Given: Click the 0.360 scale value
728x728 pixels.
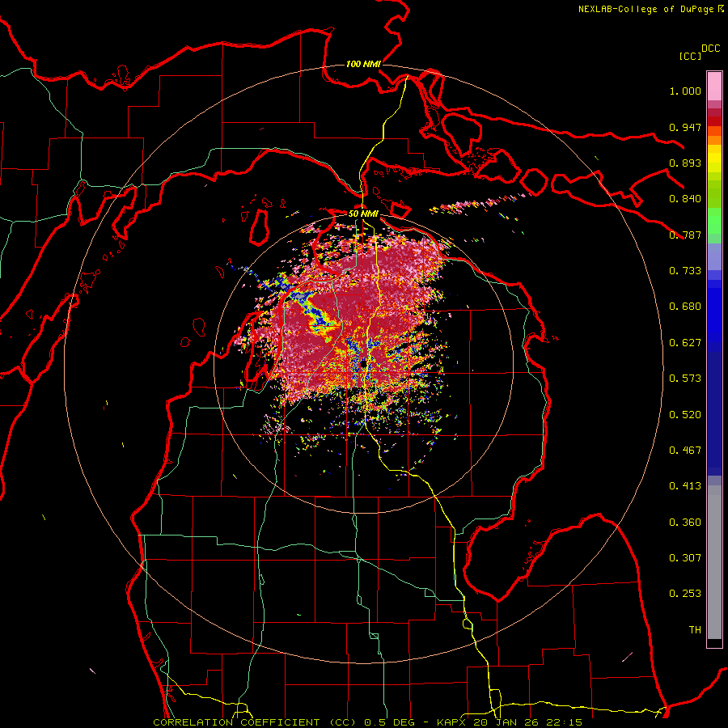Looking at the screenshot, I should [x=685, y=523].
